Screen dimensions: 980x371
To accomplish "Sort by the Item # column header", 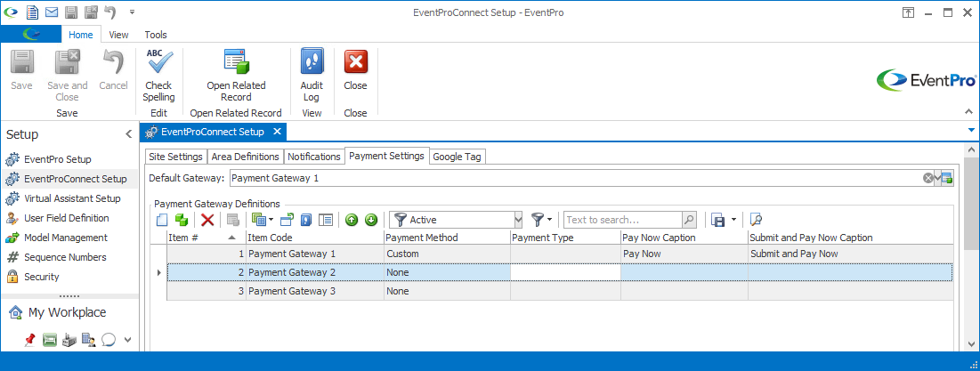I will pyautogui.click(x=207, y=238).
